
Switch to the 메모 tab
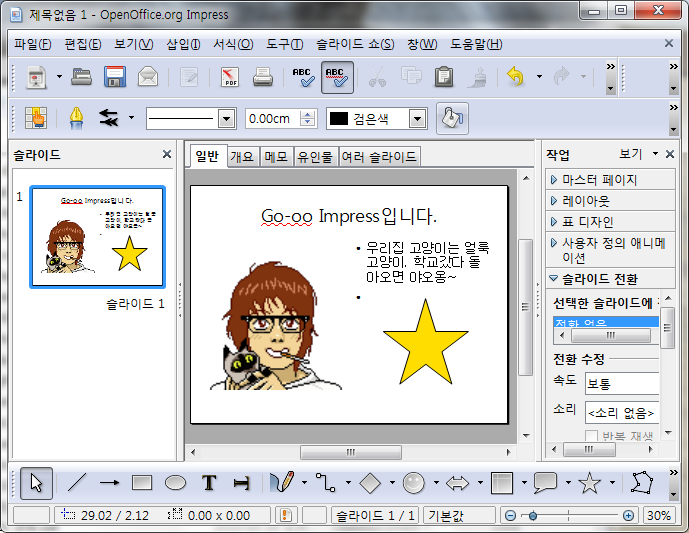click(x=276, y=157)
